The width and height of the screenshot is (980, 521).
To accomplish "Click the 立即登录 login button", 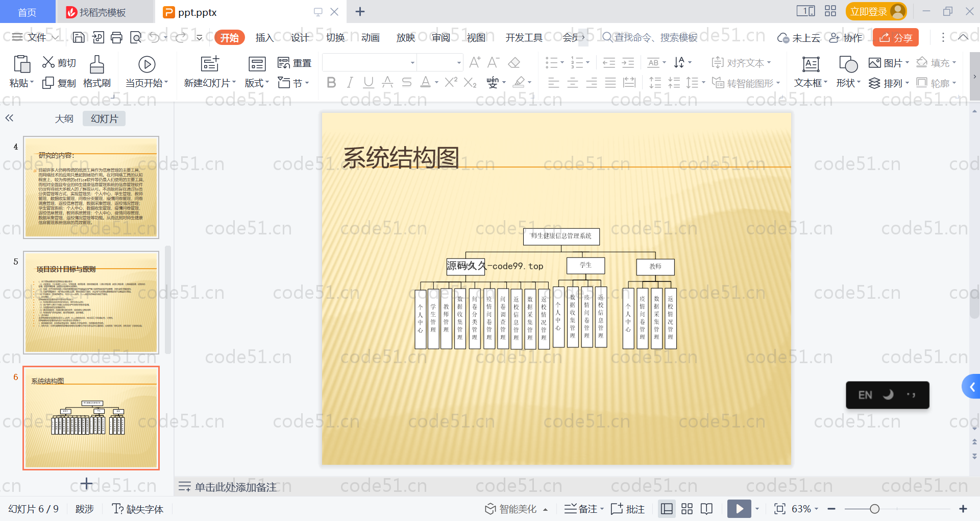I will (876, 11).
